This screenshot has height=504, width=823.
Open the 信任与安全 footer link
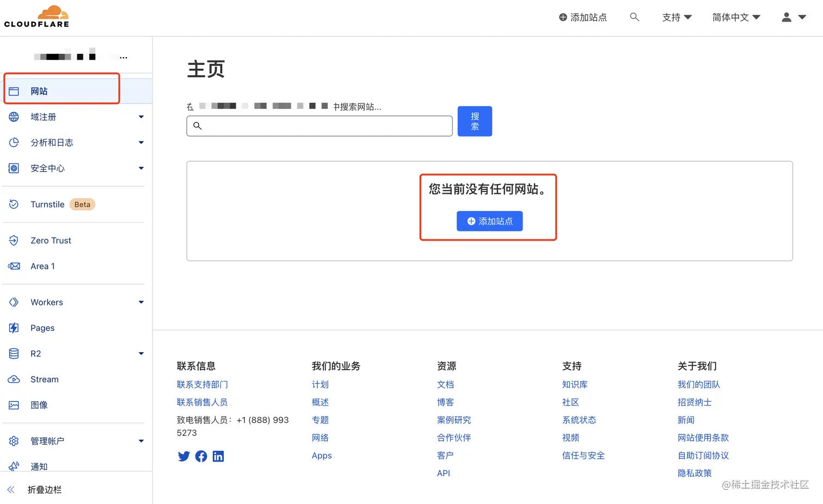584,456
